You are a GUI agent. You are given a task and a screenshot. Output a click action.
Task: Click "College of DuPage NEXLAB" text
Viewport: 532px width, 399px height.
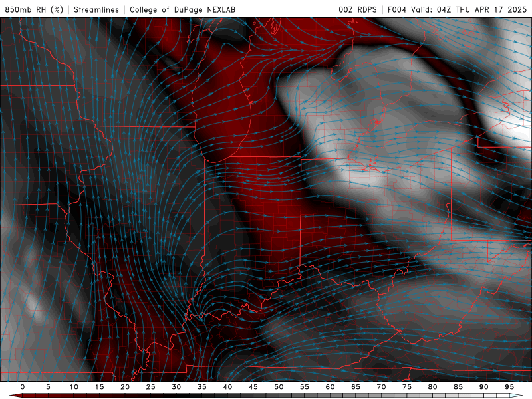(x=182, y=9)
